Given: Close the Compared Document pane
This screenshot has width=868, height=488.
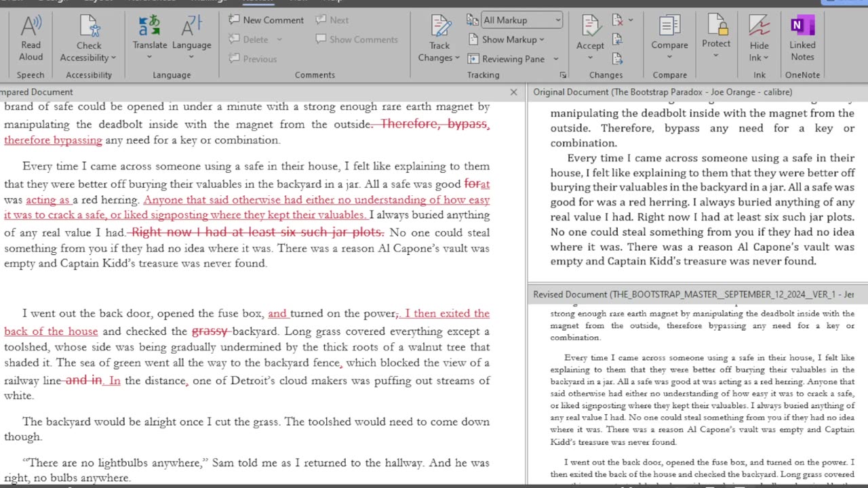Looking at the screenshot, I should pyautogui.click(x=513, y=92).
